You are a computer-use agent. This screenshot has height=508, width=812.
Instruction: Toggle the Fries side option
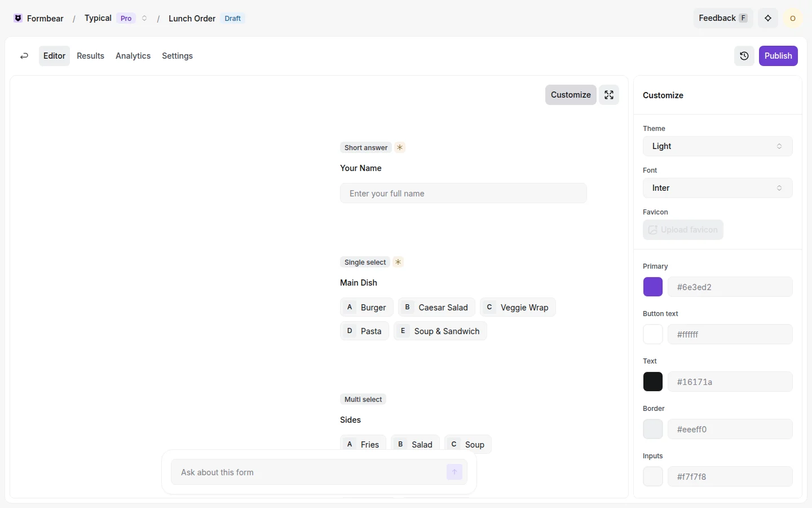pyautogui.click(x=363, y=444)
